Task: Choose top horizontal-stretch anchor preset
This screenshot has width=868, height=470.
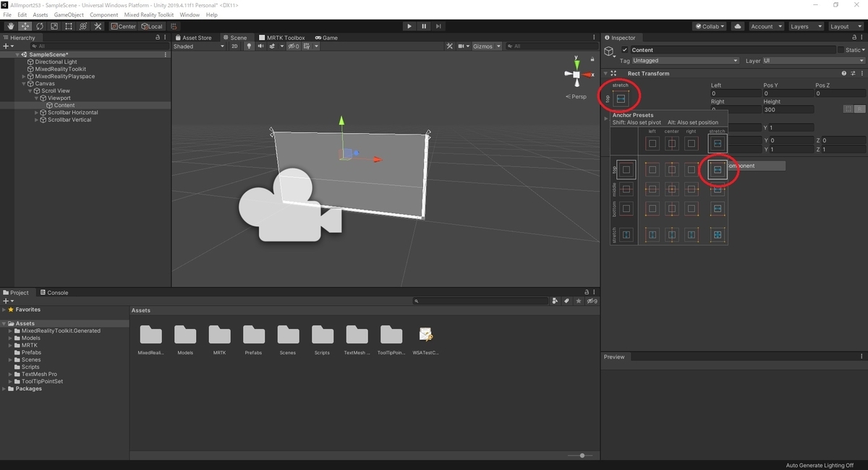Action: [x=718, y=170]
